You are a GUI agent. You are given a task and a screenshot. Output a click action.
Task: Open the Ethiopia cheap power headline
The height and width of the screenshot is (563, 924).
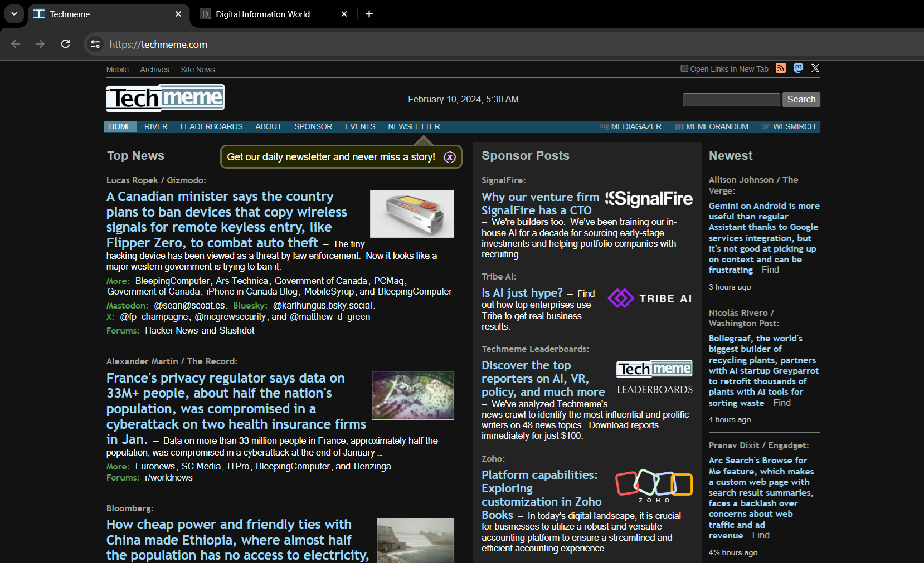tap(237, 540)
